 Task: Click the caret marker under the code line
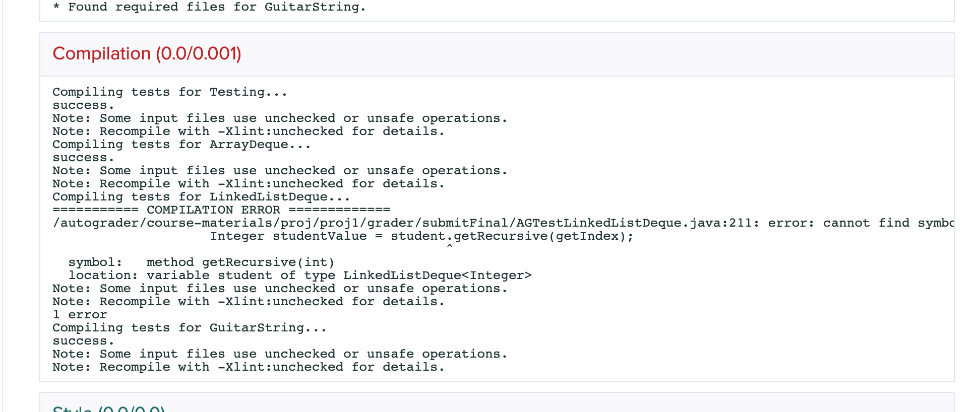[449, 246]
